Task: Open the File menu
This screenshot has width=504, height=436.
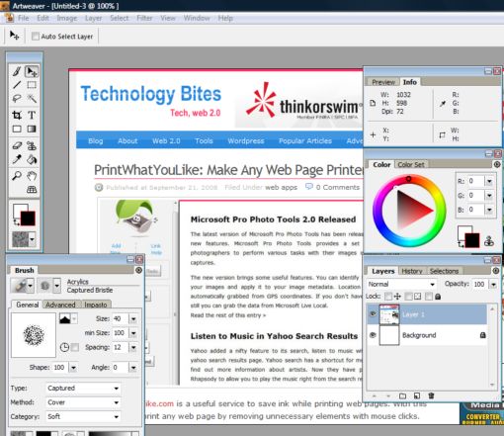Action: click(23, 18)
